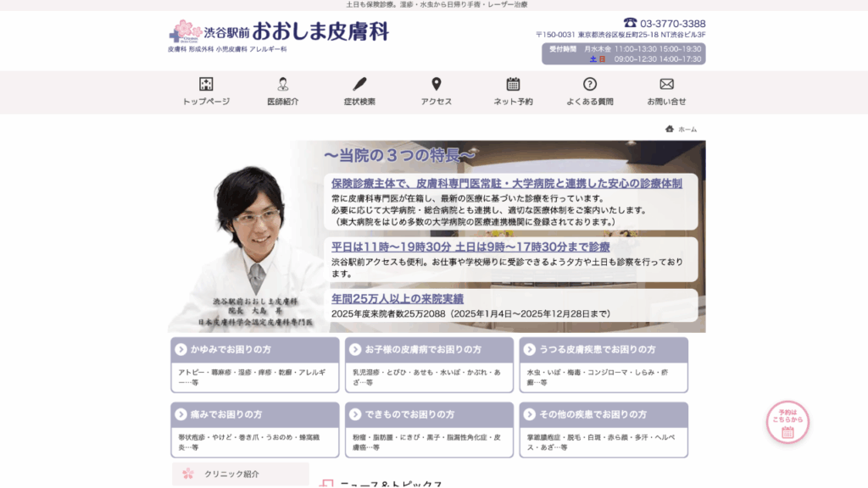868x488 pixels.
Task: Click the 年間25万人以上の来院実績 link
Action: click(398, 299)
